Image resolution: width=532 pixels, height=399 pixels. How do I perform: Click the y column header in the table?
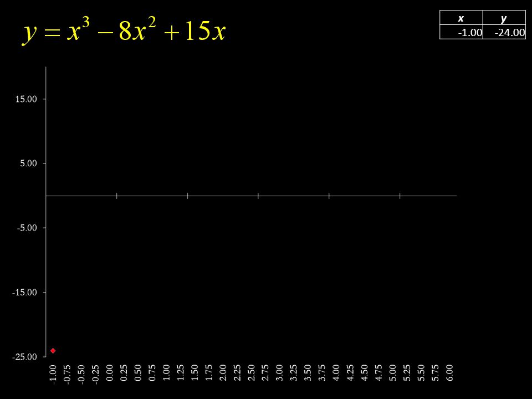(x=504, y=18)
